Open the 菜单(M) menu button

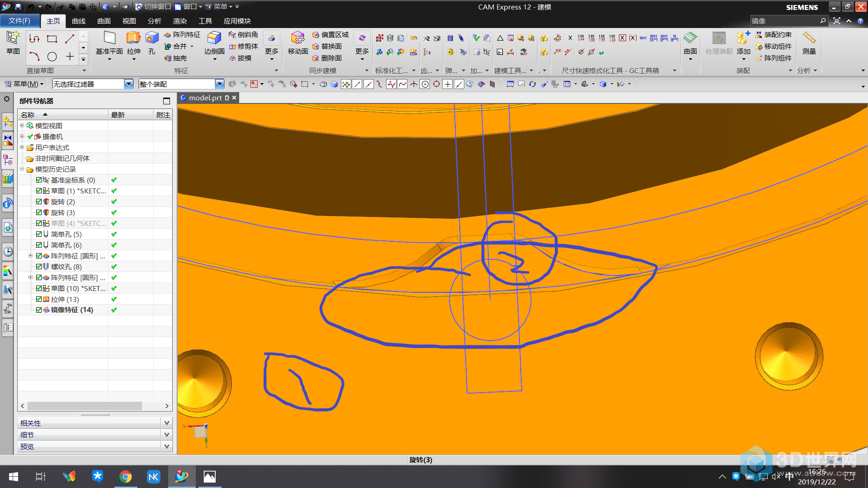(x=24, y=84)
